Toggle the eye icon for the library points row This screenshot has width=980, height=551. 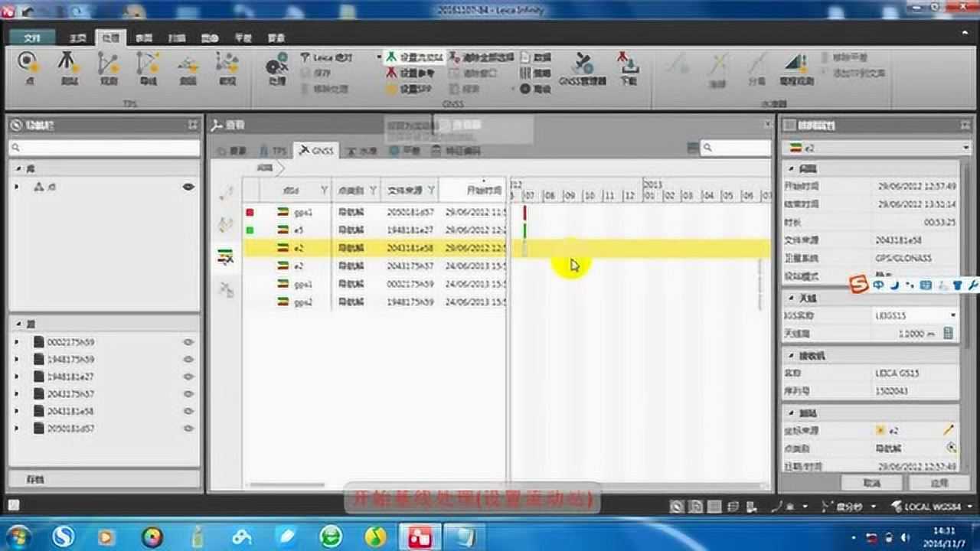(x=188, y=187)
